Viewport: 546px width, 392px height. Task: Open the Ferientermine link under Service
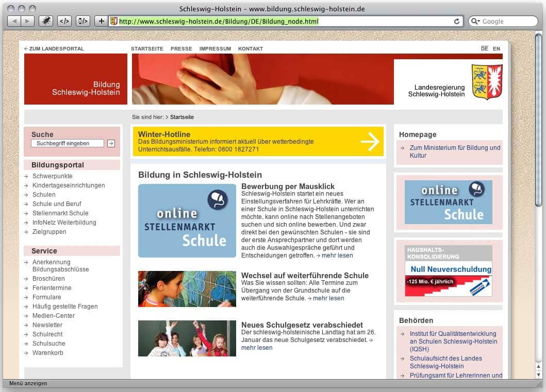pos(52,288)
